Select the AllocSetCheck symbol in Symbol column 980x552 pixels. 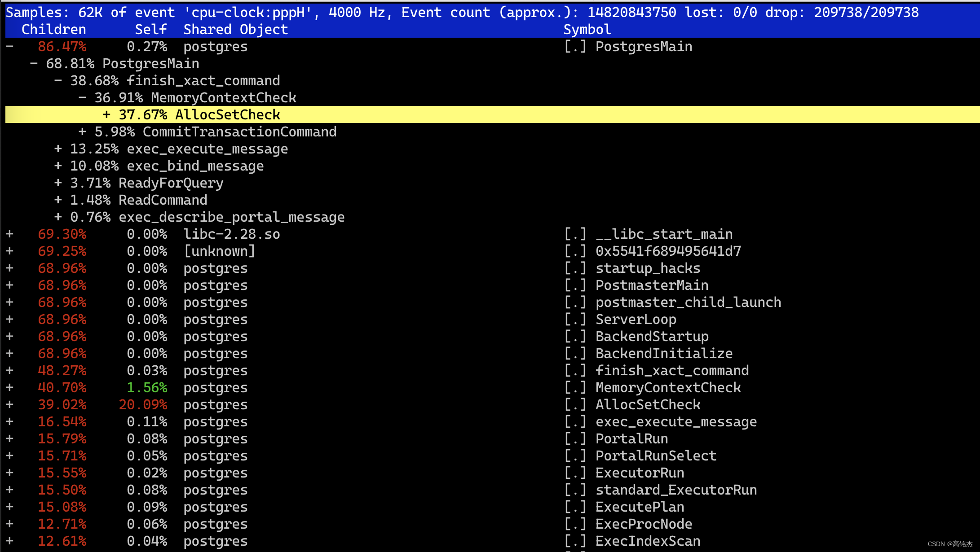648,405
